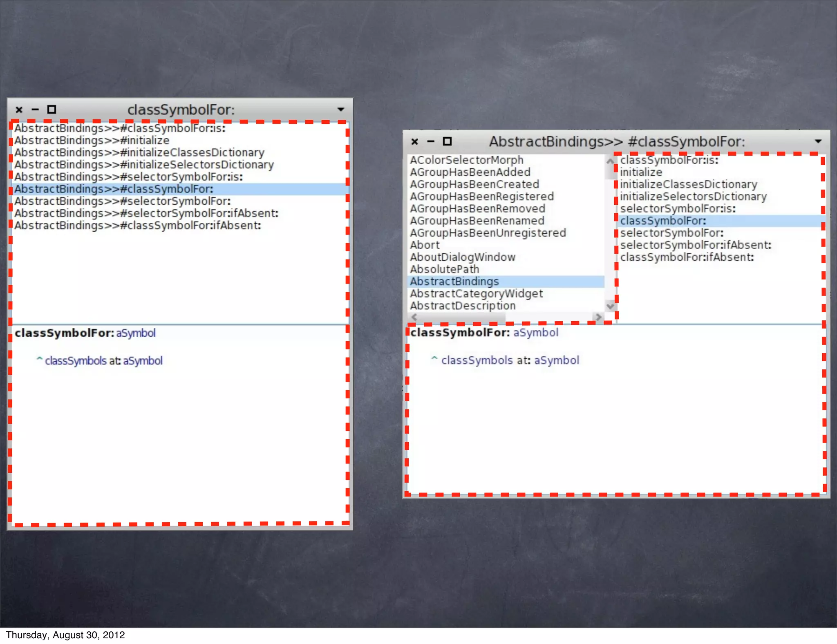Screen dimensions: 837x644
Task: Close the classSymbolFor: window
Action: coord(19,110)
